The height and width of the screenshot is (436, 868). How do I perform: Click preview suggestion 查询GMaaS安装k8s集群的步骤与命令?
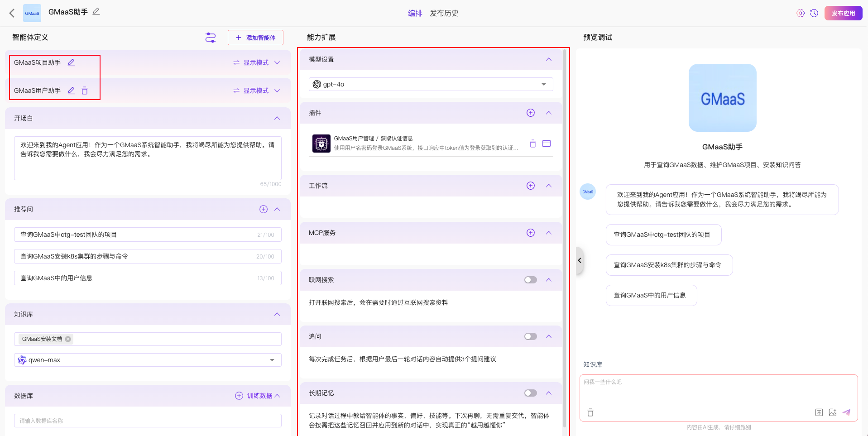(669, 265)
